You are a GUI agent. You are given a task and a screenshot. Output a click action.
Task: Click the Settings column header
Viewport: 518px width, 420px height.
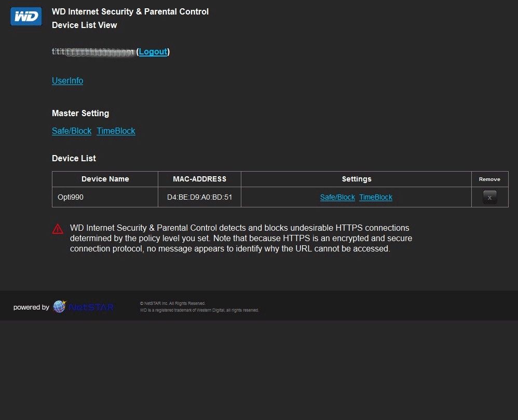click(x=357, y=179)
